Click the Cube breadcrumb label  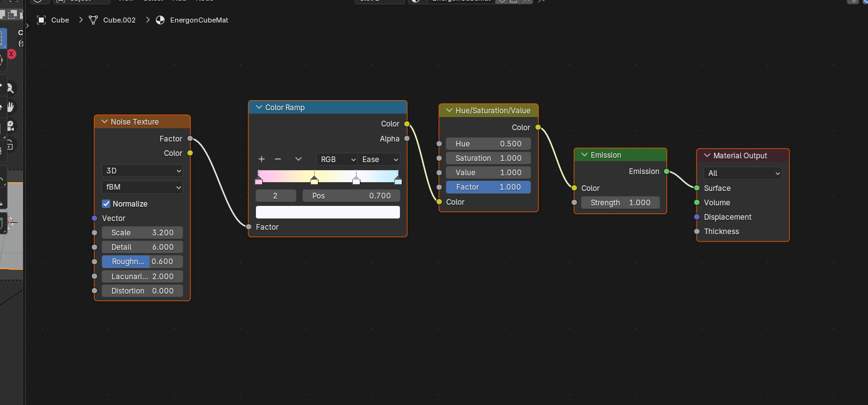point(60,20)
